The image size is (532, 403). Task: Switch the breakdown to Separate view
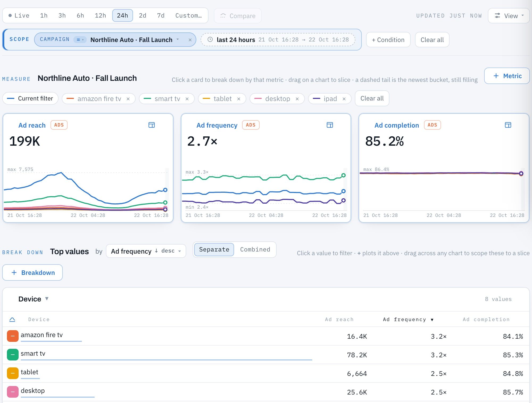[x=214, y=250]
